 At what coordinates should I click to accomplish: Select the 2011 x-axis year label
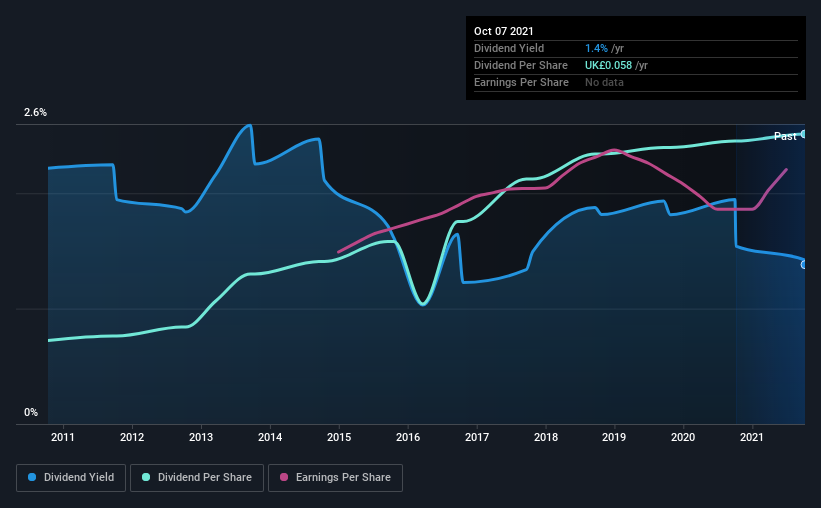pos(63,437)
